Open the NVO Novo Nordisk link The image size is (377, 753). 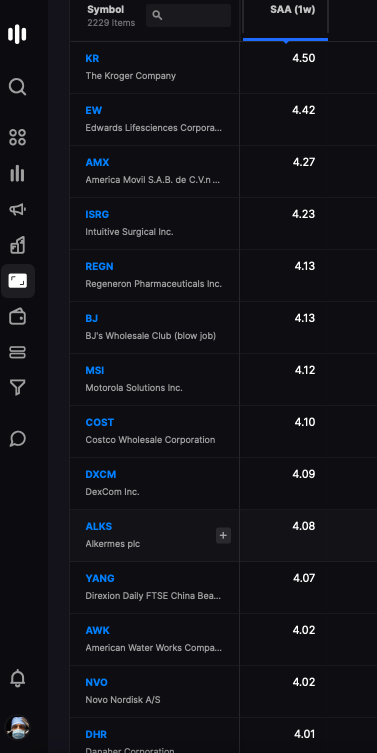coord(97,682)
